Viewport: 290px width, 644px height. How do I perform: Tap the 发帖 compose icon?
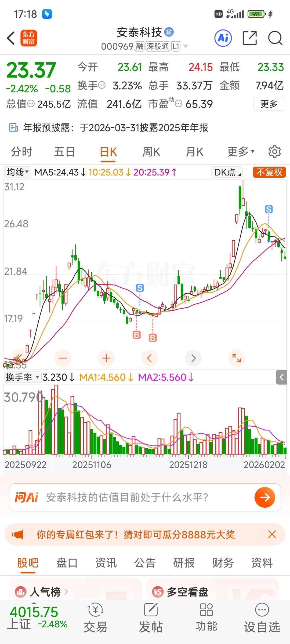click(x=151, y=610)
